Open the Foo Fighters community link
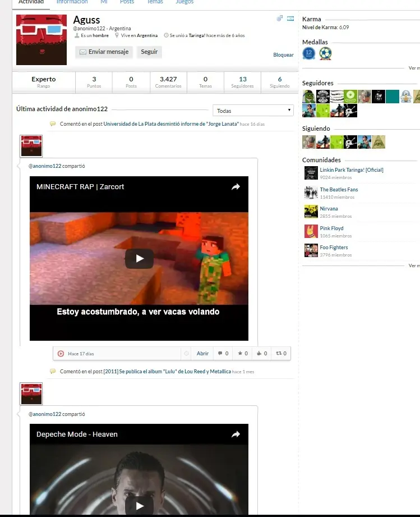Screen dimensions: 420x517 (x=334, y=248)
